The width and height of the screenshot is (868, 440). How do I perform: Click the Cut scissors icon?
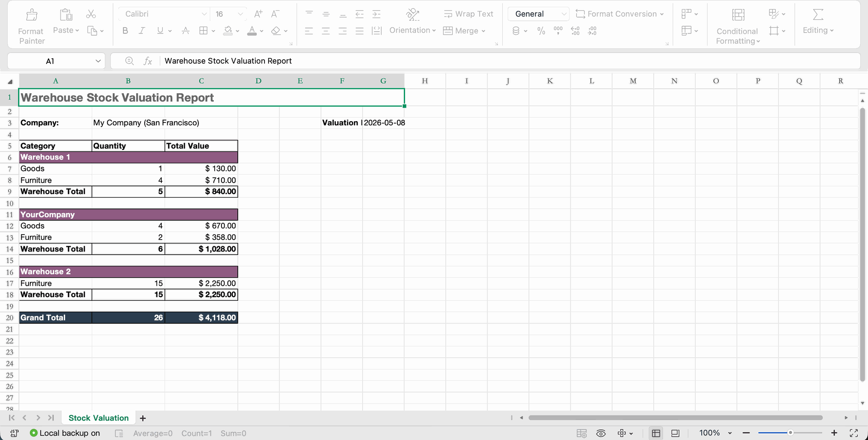coord(91,14)
